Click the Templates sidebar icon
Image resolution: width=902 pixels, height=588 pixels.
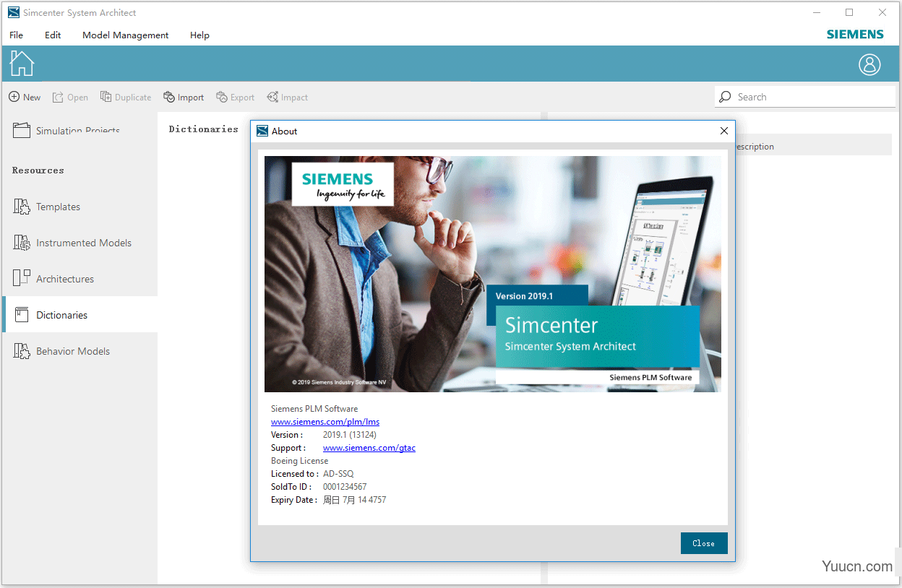coord(22,207)
